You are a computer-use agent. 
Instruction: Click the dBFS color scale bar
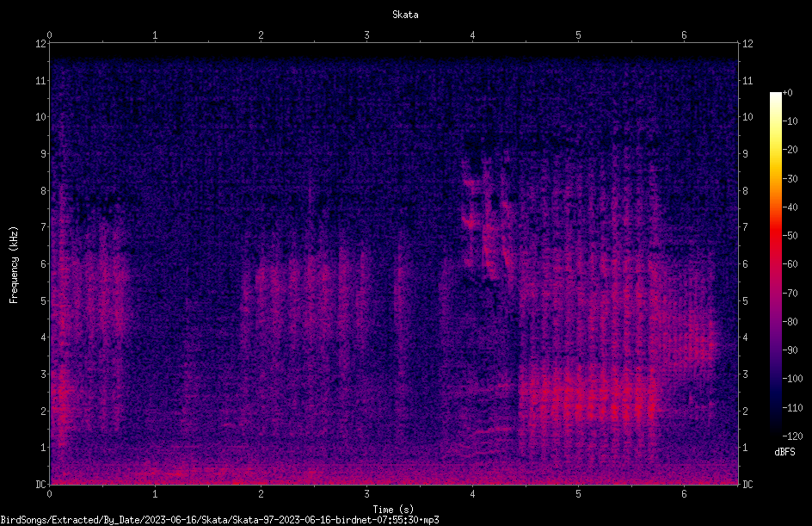[775, 263]
